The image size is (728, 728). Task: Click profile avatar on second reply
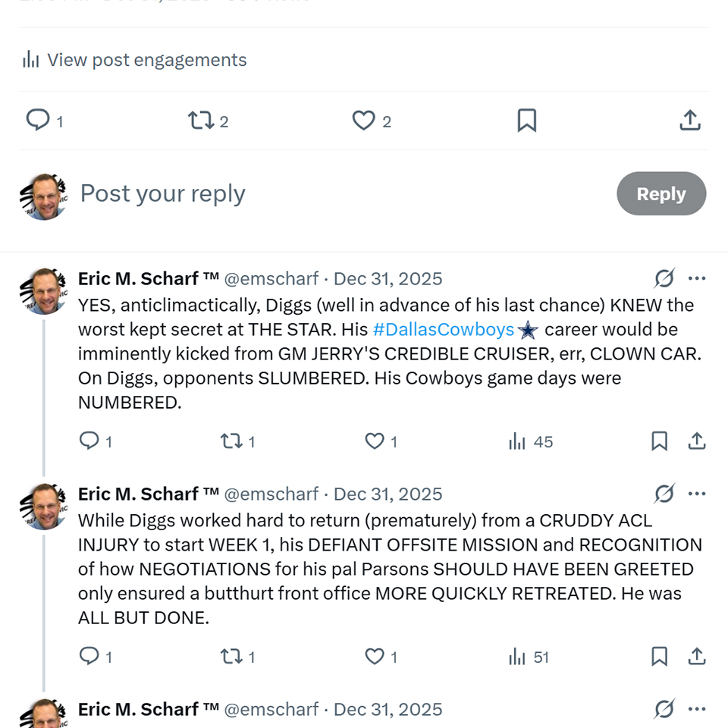point(44,507)
